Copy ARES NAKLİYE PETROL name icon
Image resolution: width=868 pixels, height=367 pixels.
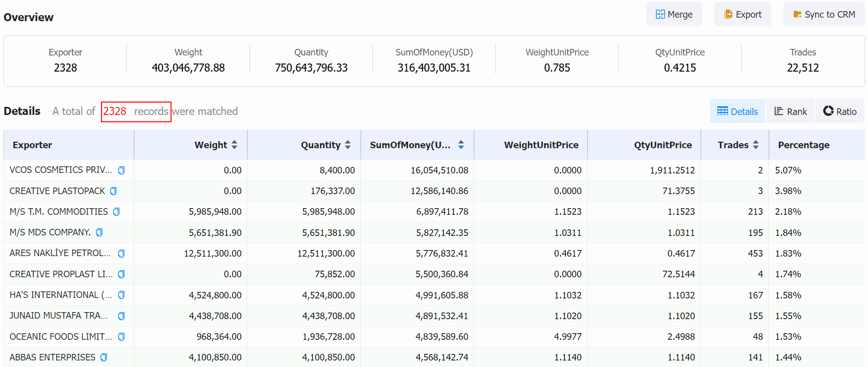click(121, 254)
